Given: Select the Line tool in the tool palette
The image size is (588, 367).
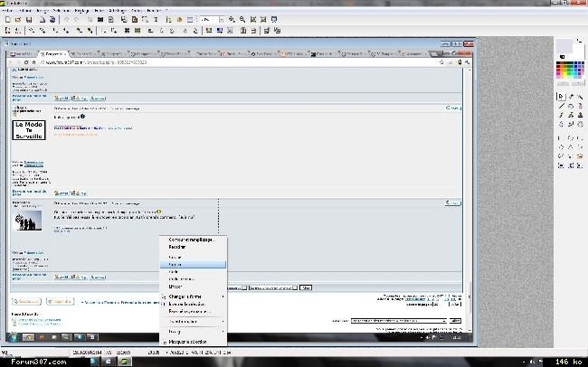Looking at the screenshot, I should coord(561,106).
